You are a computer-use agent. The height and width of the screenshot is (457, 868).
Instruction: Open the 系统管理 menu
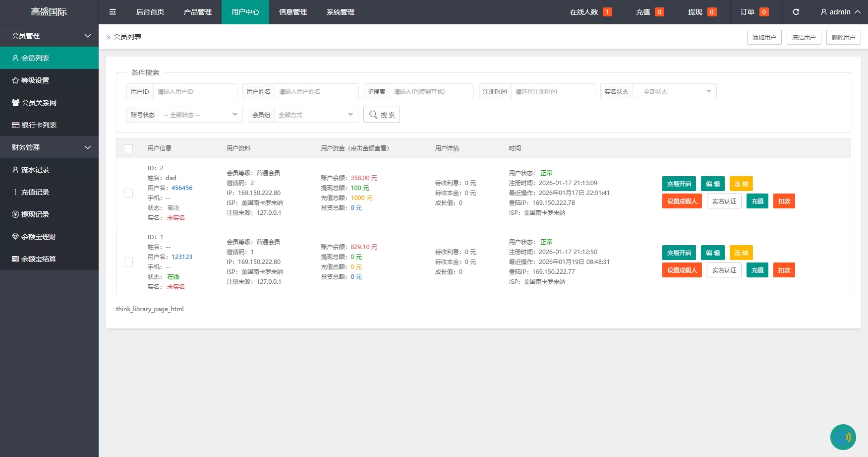pyautogui.click(x=341, y=12)
